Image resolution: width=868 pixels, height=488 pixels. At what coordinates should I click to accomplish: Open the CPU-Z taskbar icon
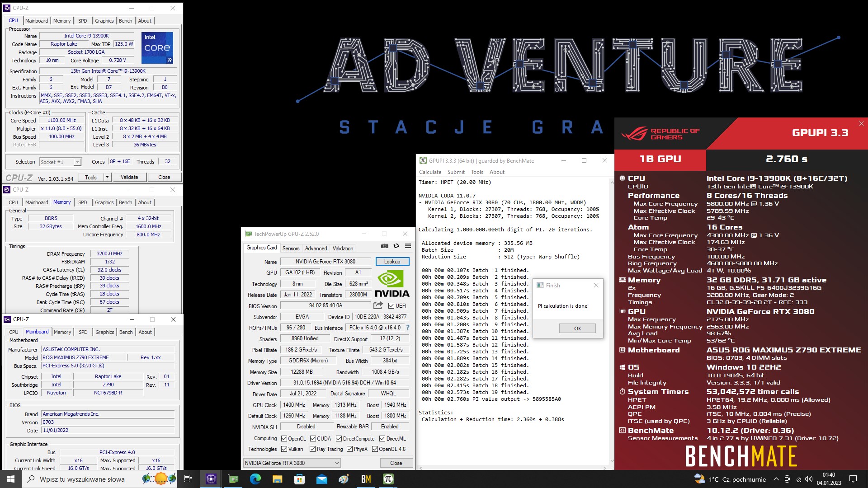tap(211, 479)
